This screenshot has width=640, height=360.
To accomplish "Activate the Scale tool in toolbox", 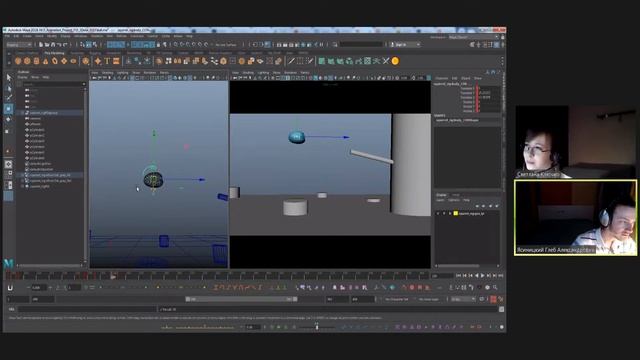I will click(x=9, y=131).
